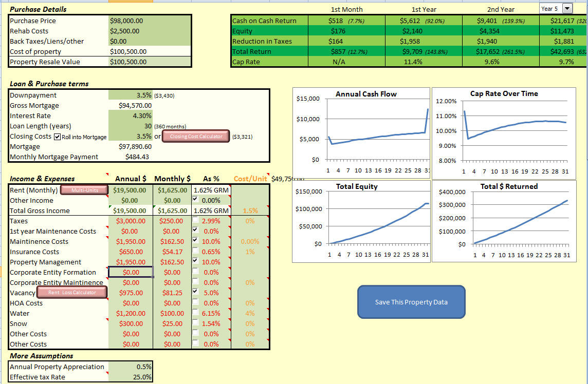Open the Year 5 dropdown arrow

coord(567,8)
